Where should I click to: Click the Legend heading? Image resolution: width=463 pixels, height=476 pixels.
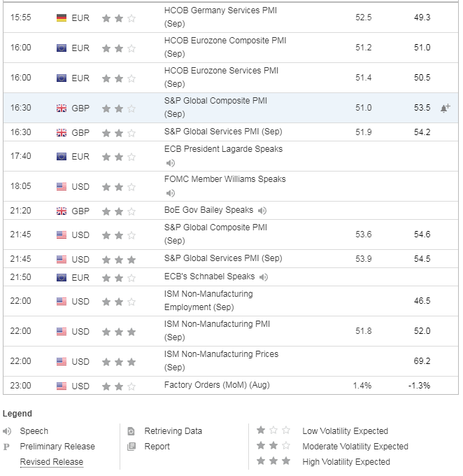tap(17, 414)
